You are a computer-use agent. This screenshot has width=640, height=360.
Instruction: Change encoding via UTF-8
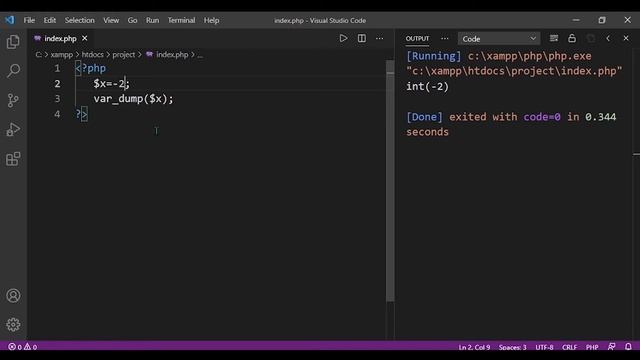coord(544,347)
